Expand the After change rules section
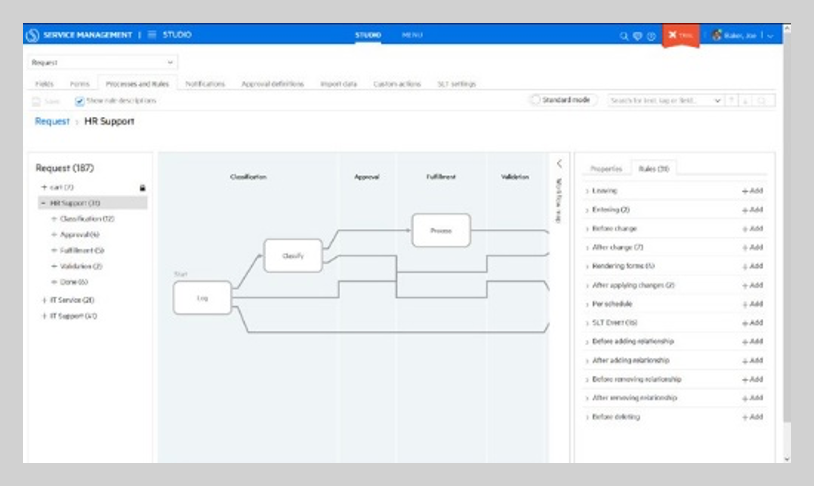The height and width of the screenshot is (487, 814). click(x=587, y=248)
